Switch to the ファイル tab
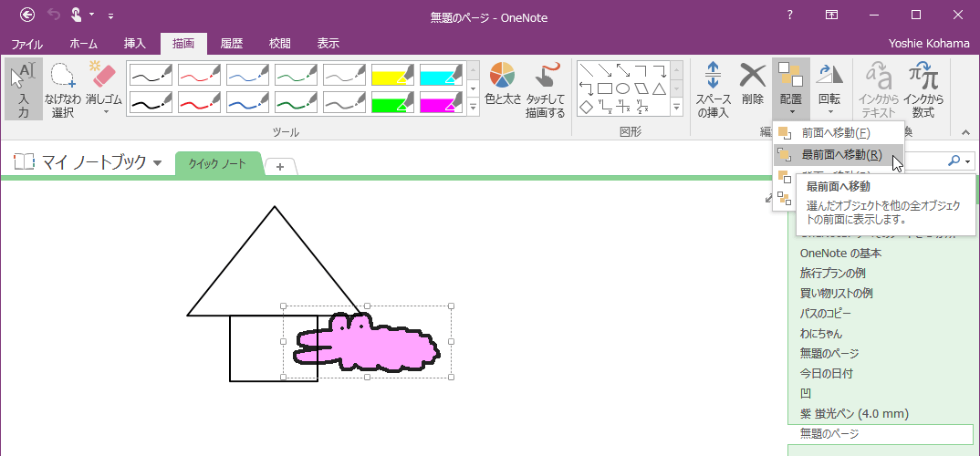This screenshot has width=980, height=456. (26, 44)
